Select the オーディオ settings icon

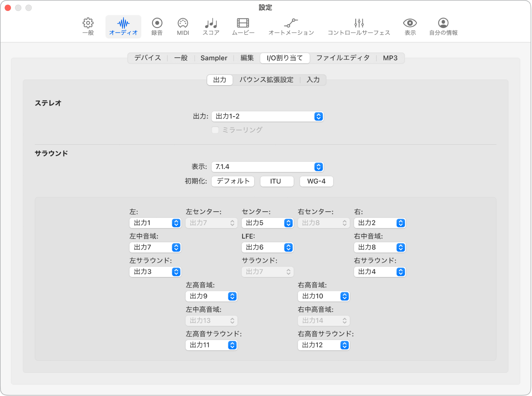(x=123, y=26)
